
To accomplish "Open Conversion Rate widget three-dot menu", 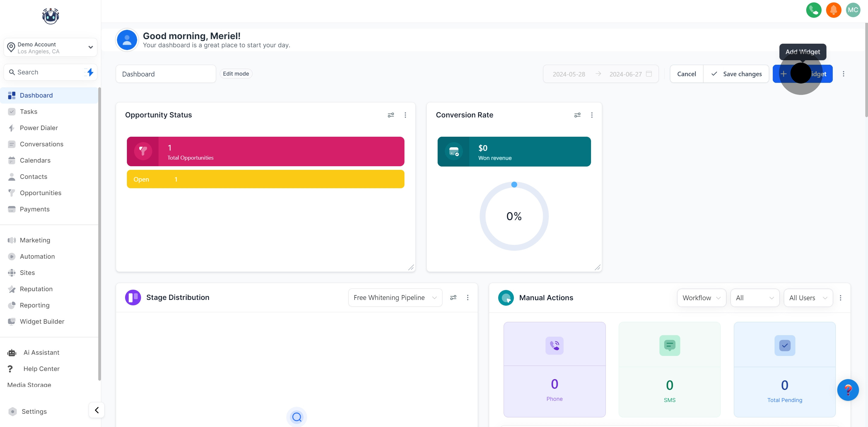I will (592, 115).
